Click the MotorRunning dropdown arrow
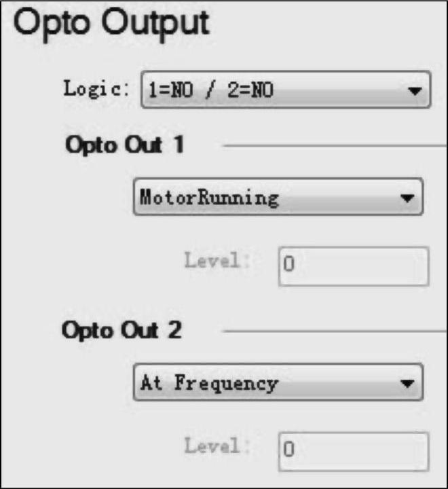The width and height of the screenshot is (448, 489). (407, 199)
